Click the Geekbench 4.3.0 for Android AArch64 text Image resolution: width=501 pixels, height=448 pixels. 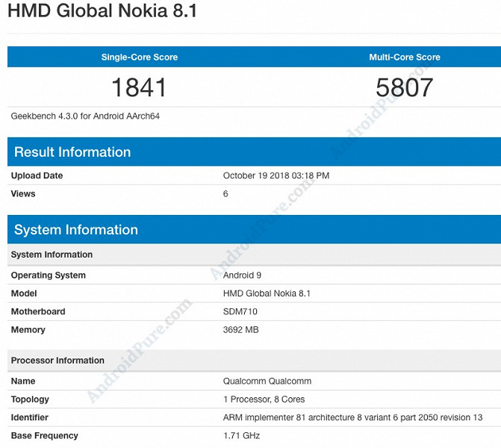click(85, 116)
